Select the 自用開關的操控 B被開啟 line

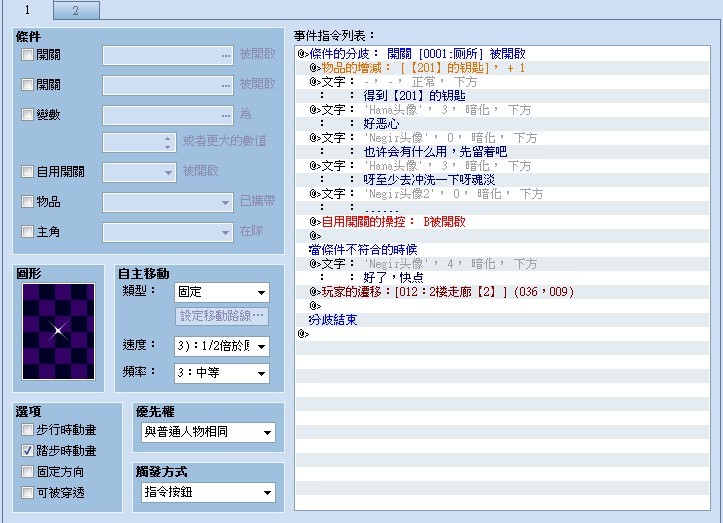(x=503, y=222)
